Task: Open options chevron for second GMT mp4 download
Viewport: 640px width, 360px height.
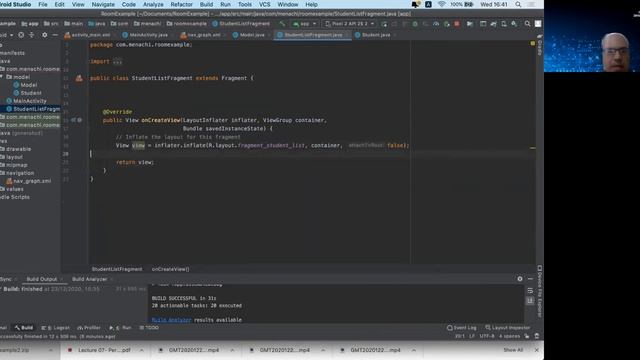Action: click(323, 350)
